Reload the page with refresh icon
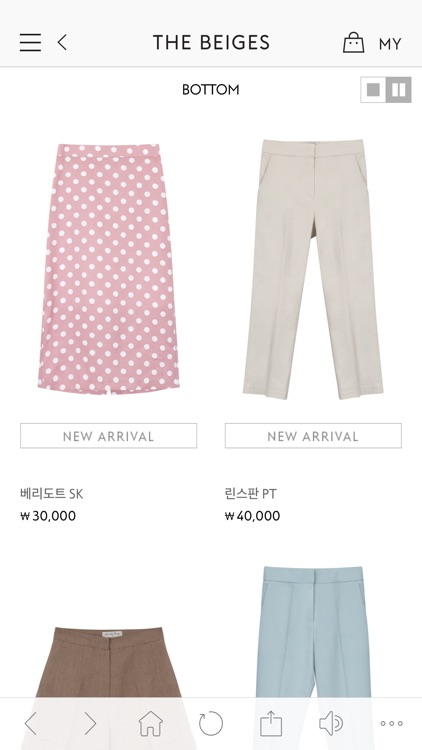The width and height of the screenshot is (422, 750). click(211, 723)
